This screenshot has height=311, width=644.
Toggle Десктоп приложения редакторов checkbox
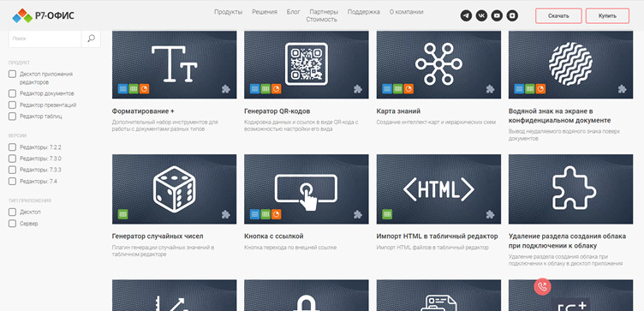click(x=12, y=74)
